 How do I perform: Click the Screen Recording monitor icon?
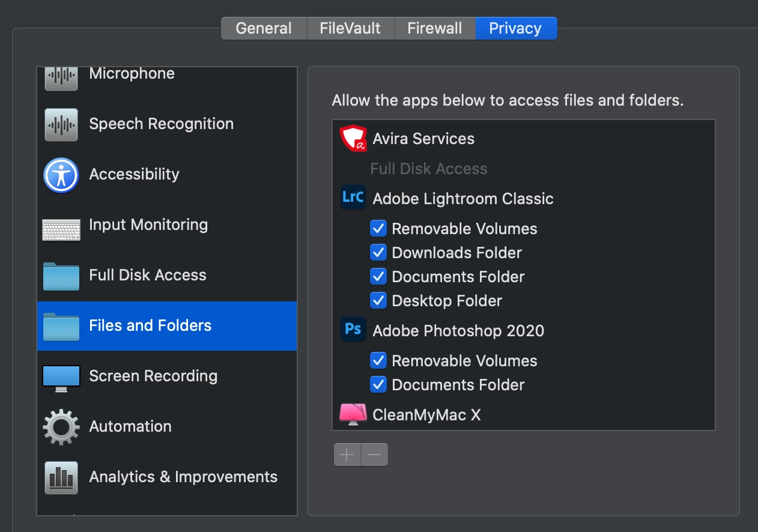[61, 378]
